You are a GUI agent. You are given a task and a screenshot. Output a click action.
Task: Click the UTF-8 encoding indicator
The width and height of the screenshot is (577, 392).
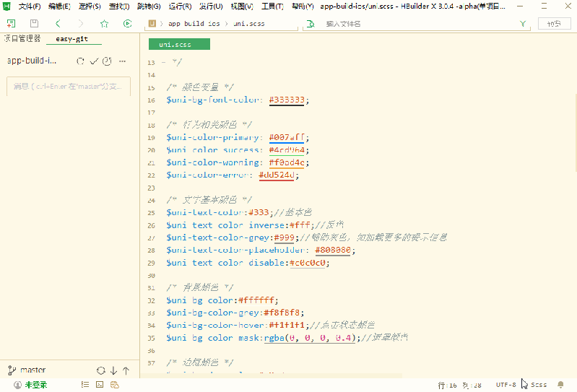click(x=506, y=385)
